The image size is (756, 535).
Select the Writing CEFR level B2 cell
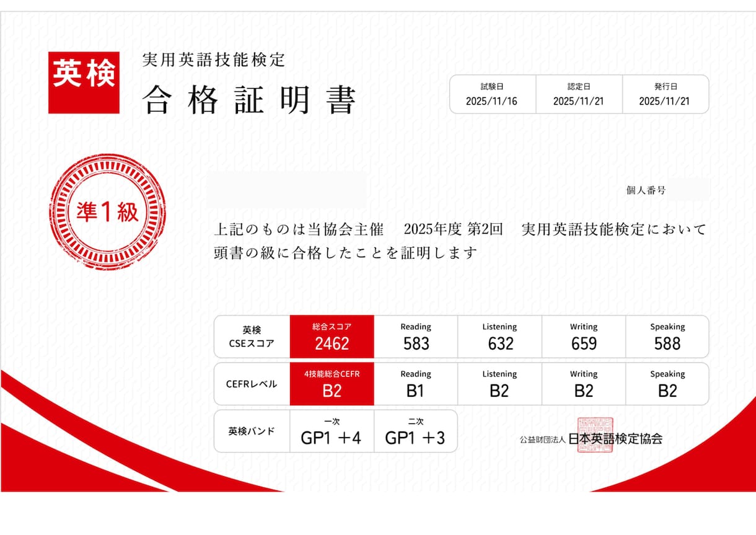click(x=584, y=384)
